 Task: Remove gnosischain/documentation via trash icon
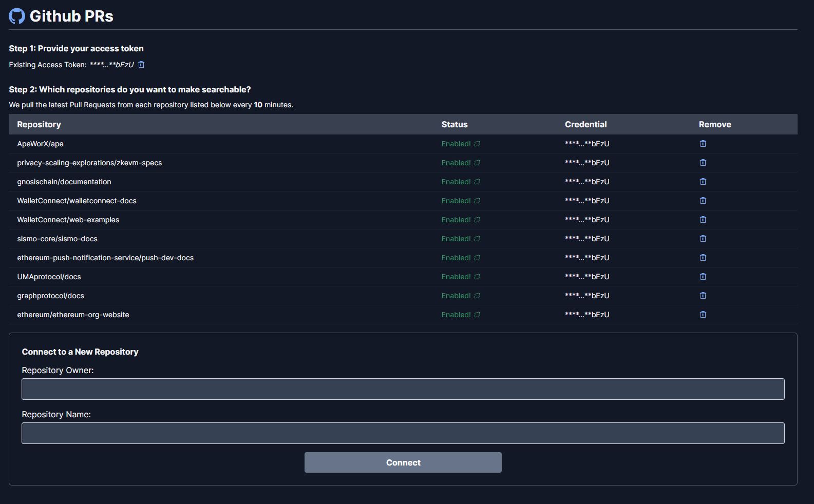[703, 182]
